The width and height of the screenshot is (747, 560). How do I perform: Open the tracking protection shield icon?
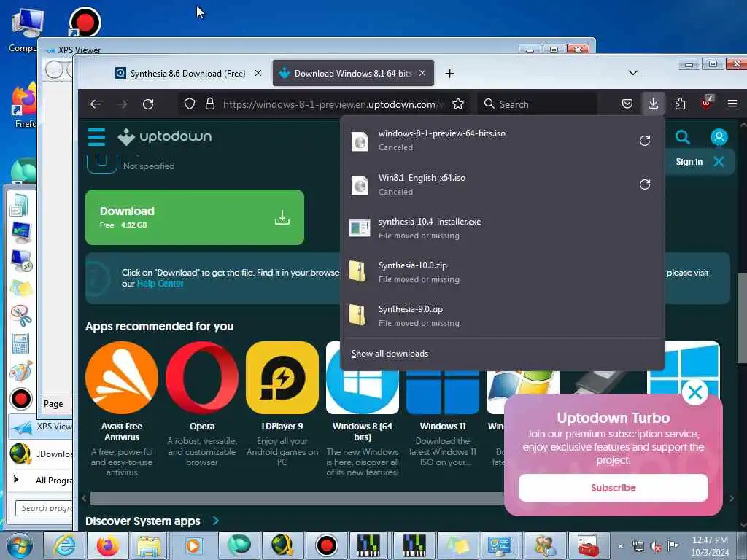tap(190, 104)
